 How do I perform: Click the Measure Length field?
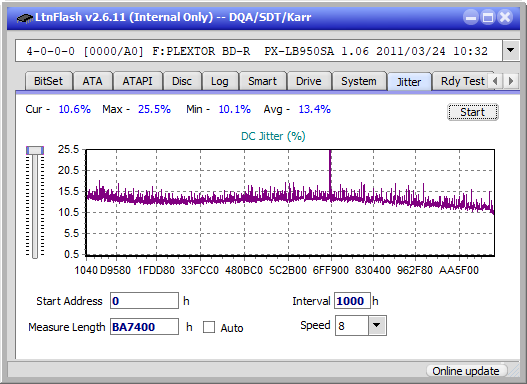[x=144, y=327]
